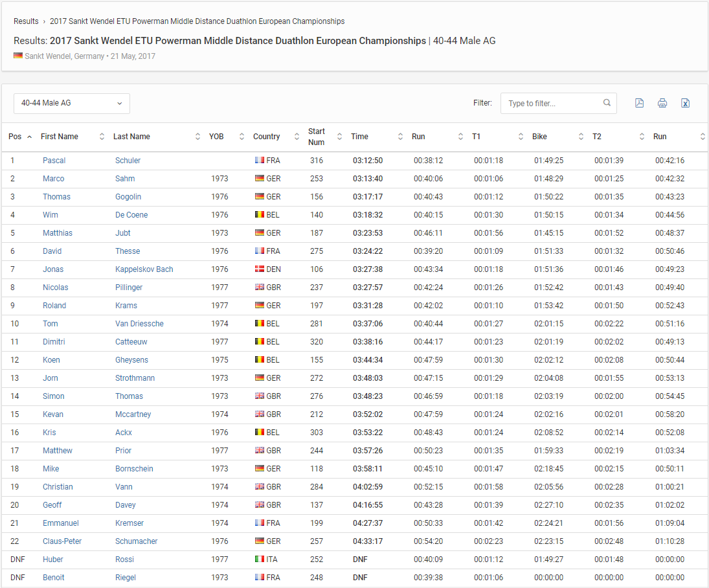Sort by T1 column header
This screenshot has width=709, height=588.
coord(497,137)
